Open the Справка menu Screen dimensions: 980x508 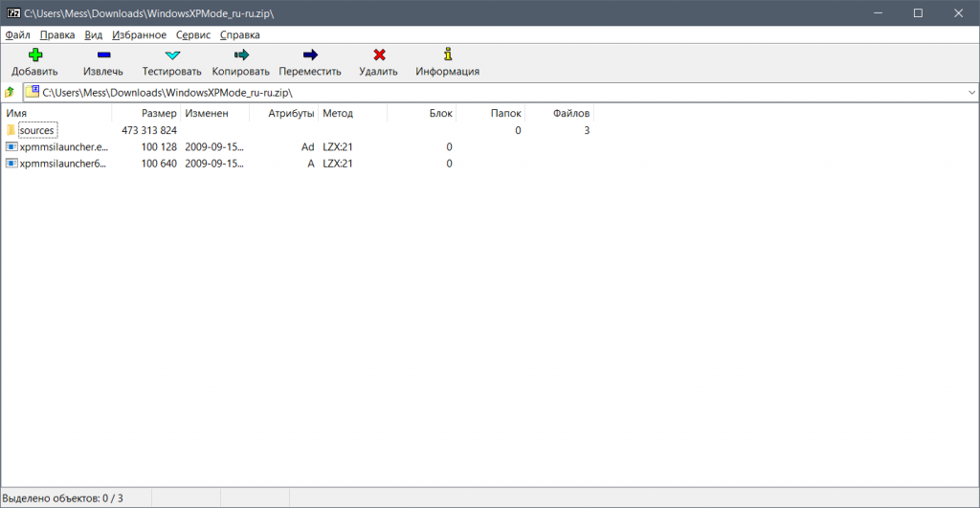pyautogui.click(x=239, y=34)
